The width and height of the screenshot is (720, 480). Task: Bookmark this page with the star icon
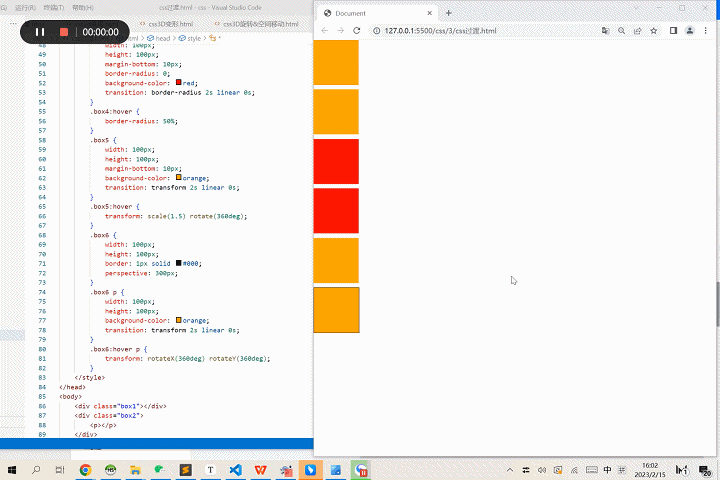click(x=653, y=31)
